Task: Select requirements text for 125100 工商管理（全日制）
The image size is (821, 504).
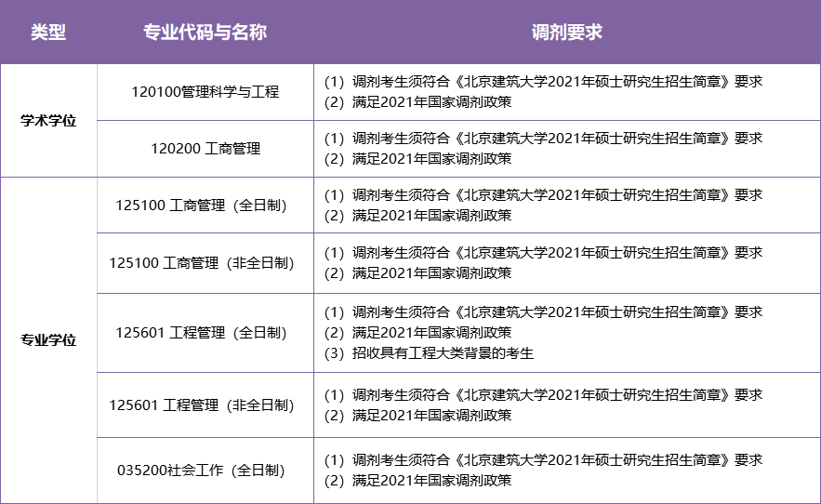Action: (543, 205)
